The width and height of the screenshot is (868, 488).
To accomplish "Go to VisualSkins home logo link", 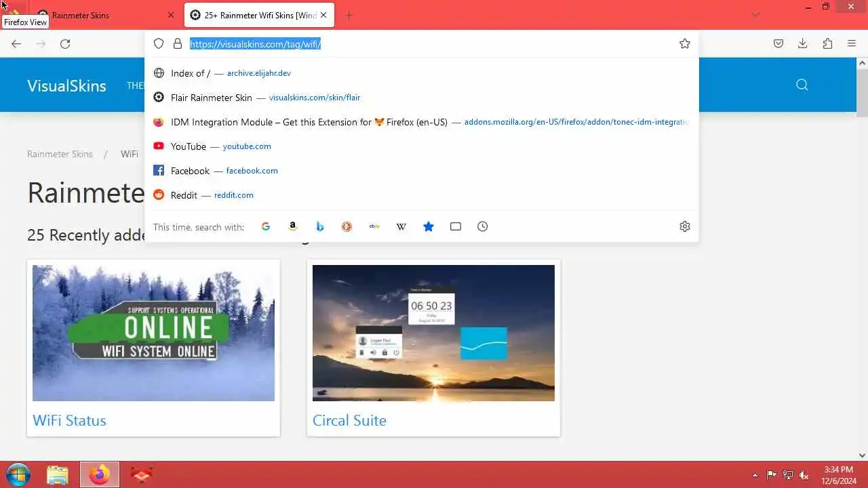I will (66, 85).
